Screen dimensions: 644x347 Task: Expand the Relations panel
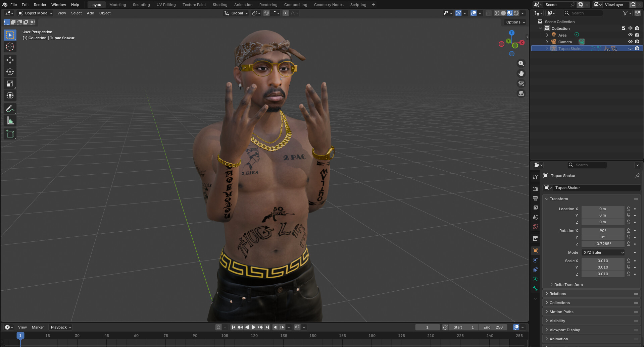tap(592, 294)
